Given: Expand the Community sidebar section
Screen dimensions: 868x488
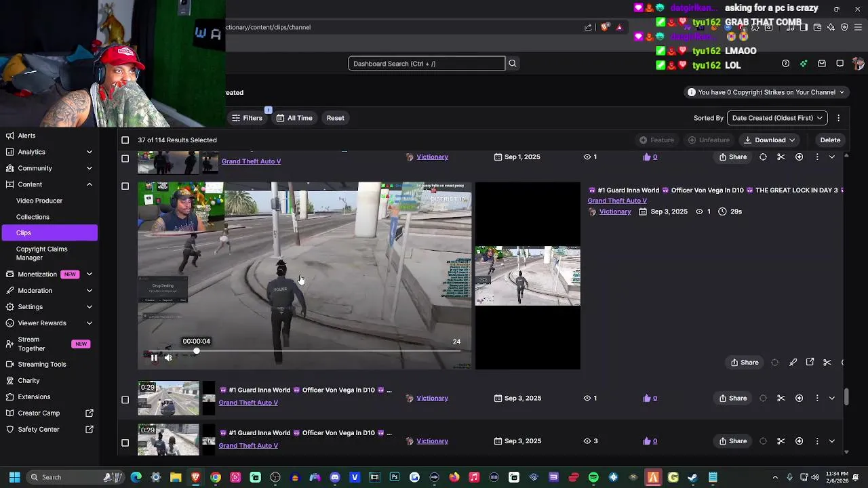Looking at the screenshot, I should coord(90,168).
